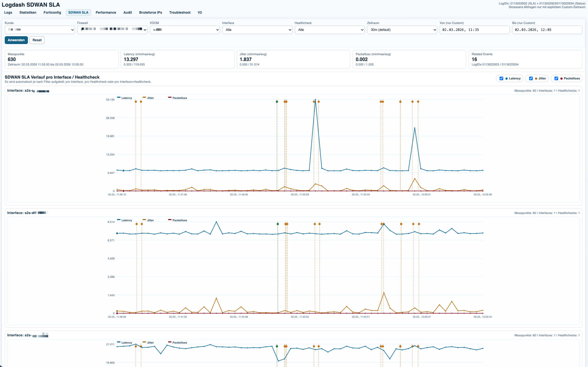588x367 pixels.
Task: Expand the Interface filter dropdown
Action: (x=257, y=30)
